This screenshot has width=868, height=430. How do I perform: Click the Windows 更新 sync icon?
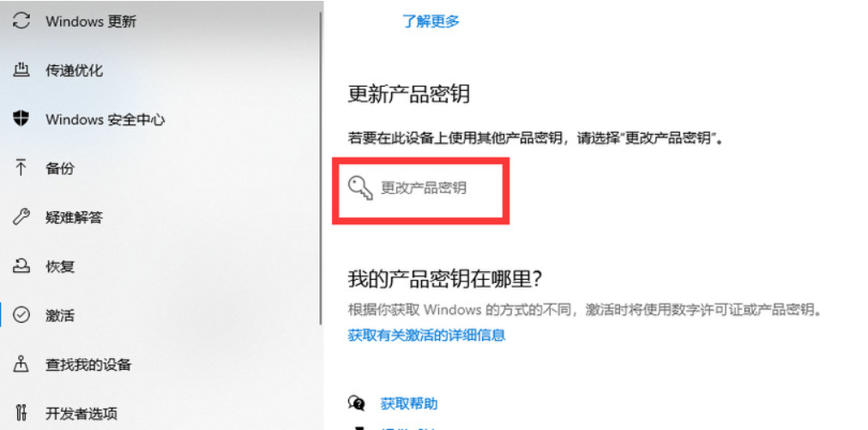pyautogui.click(x=21, y=21)
